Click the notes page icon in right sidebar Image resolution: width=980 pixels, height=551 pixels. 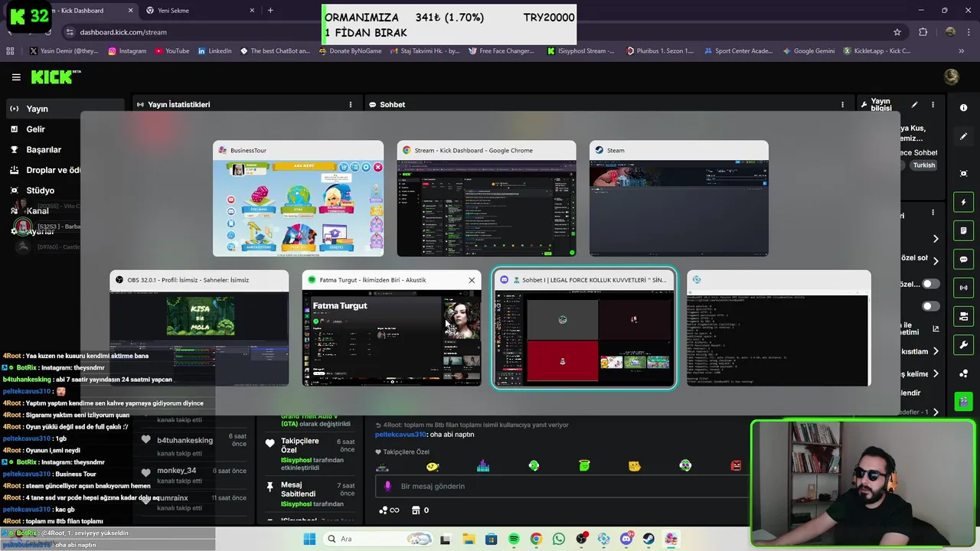(x=964, y=230)
